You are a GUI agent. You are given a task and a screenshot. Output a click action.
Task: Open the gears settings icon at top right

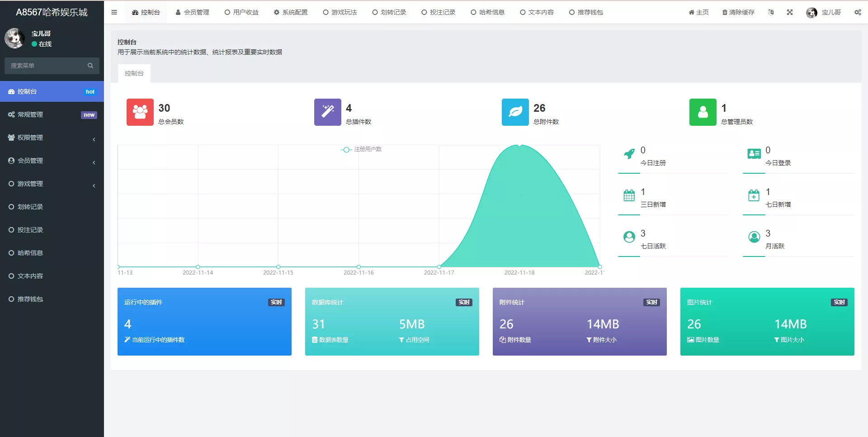[858, 12]
